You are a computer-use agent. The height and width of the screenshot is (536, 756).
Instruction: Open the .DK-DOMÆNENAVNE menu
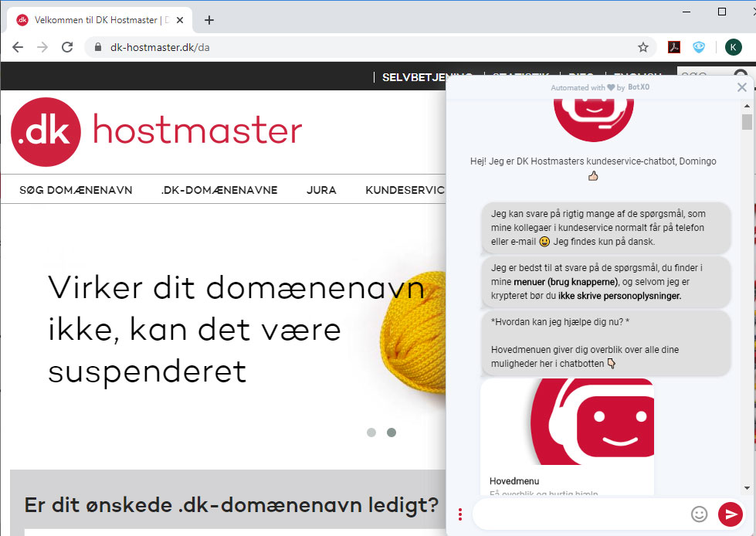pyautogui.click(x=219, y=190)
